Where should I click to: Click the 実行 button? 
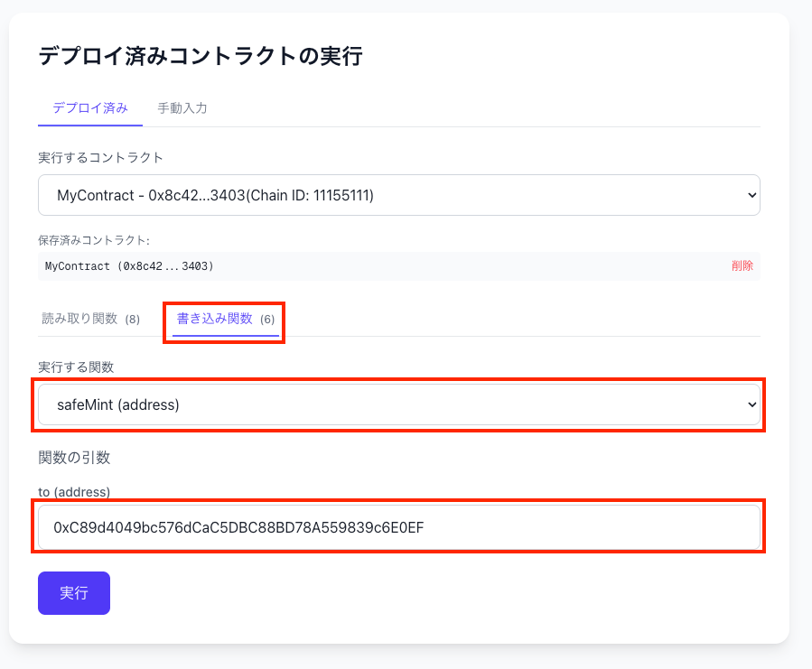(74, 593)
